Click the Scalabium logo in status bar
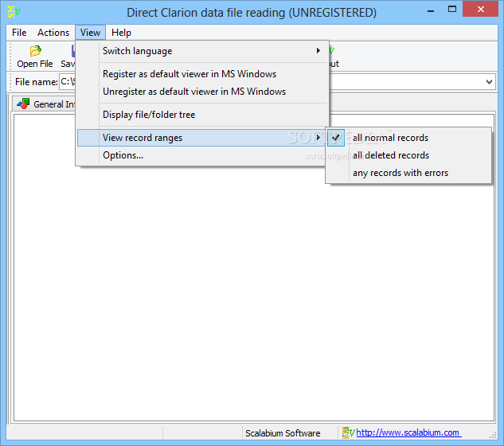 348,432
